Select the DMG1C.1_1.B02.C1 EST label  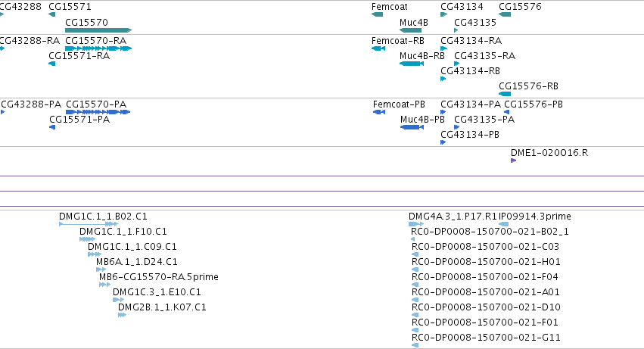pyautogui.click(x=103, y=217)
